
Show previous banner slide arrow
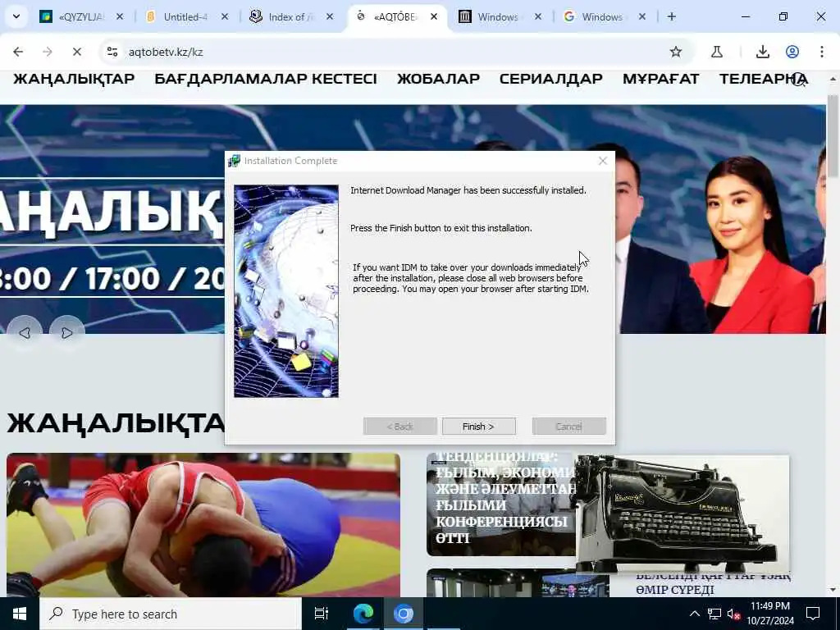(24, 333)
